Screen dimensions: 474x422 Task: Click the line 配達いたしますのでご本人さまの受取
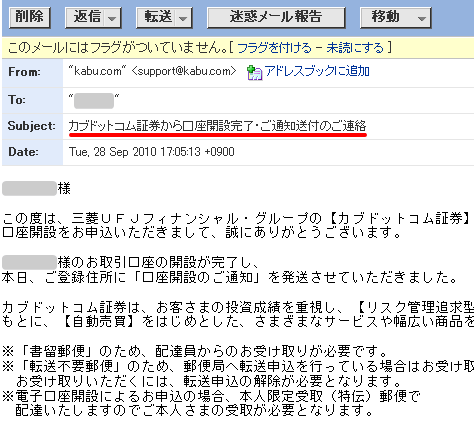coord(195,410)
